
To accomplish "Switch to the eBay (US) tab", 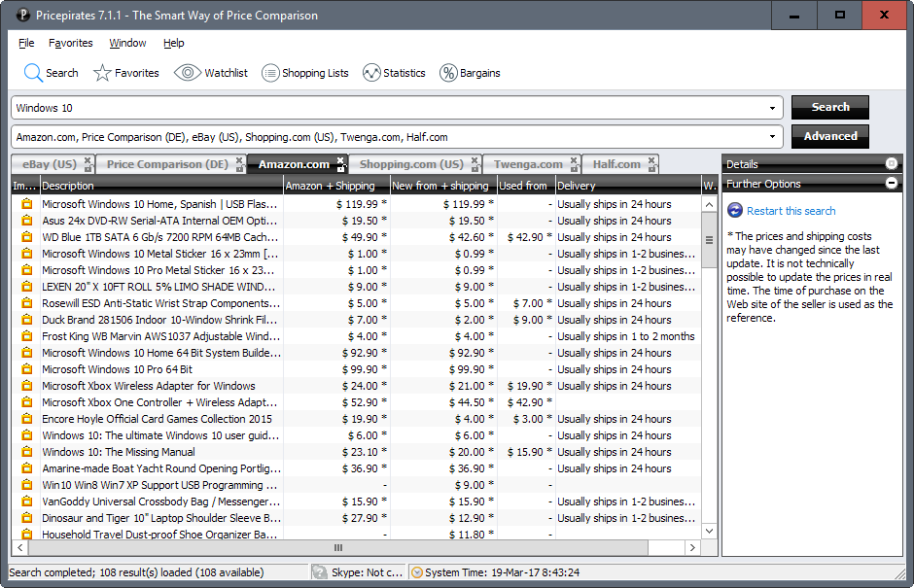I will 50,164.
